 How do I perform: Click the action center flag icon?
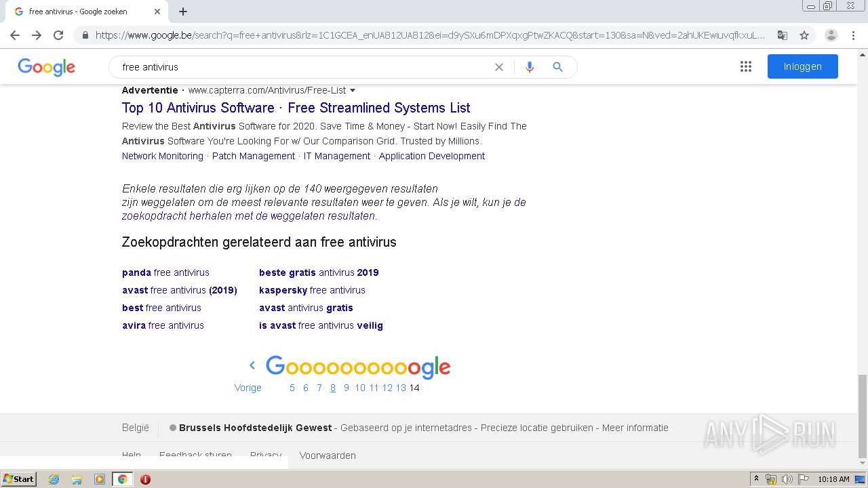click(x=803, y=479)
